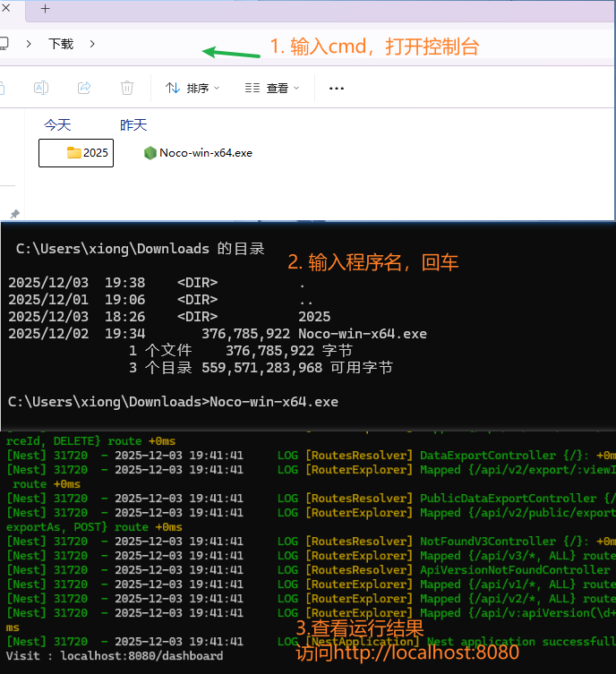Click the 昨天 group header

[133, 124]
